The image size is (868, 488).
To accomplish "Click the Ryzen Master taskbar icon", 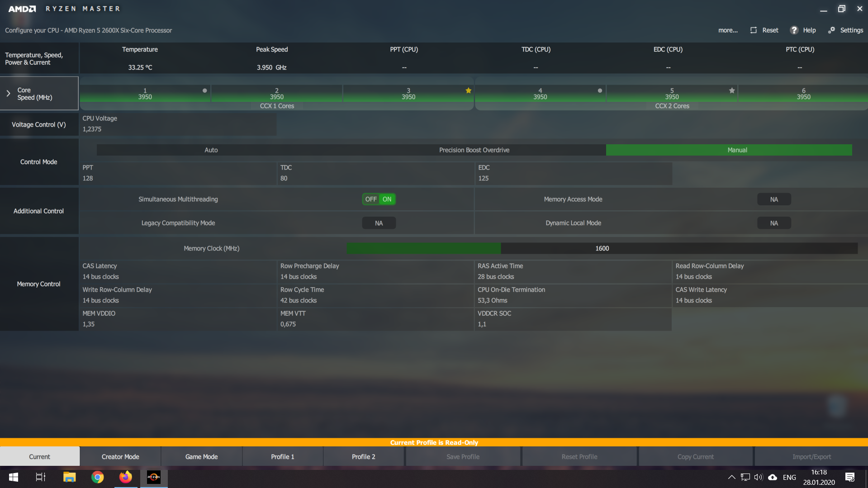I will pyautogui.click(x=154, y=477).
